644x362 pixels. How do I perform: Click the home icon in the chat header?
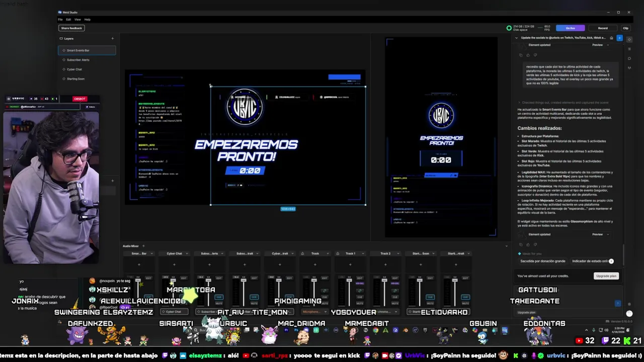pos(611,38)
